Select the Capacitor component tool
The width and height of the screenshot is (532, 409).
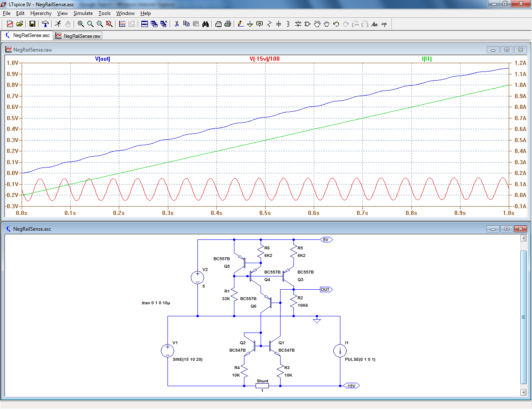278,24
